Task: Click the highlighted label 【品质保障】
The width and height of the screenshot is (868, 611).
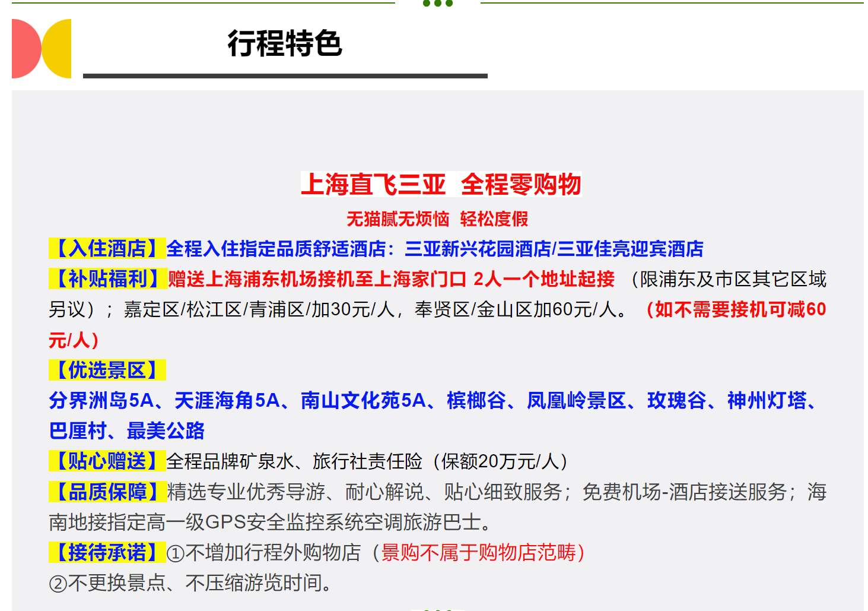Action: (x=107, y=491)
